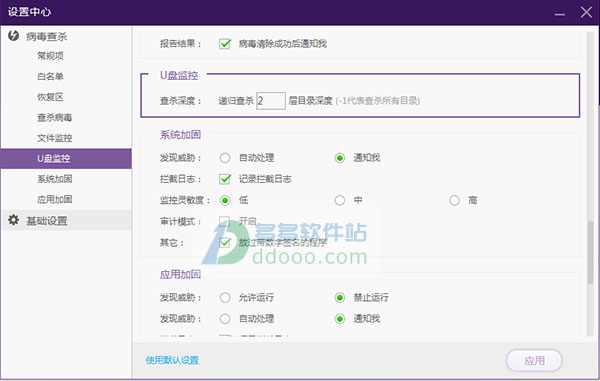The height and width of the screenshot is (381, 600).
Task: Click the lightning icon beside 病毒查杀
Action: pyautogui.click(x=13, y=36)
